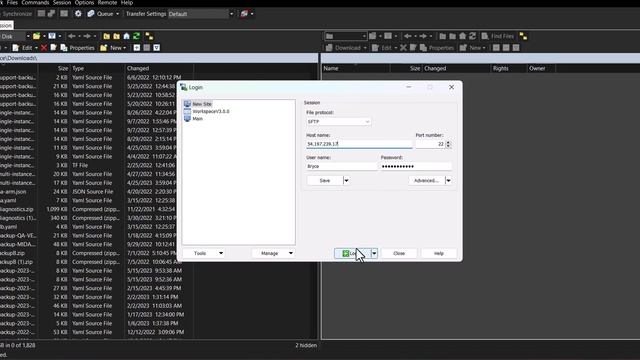Click local select files plus icon
640x360 pixels.
click(137, 48)
